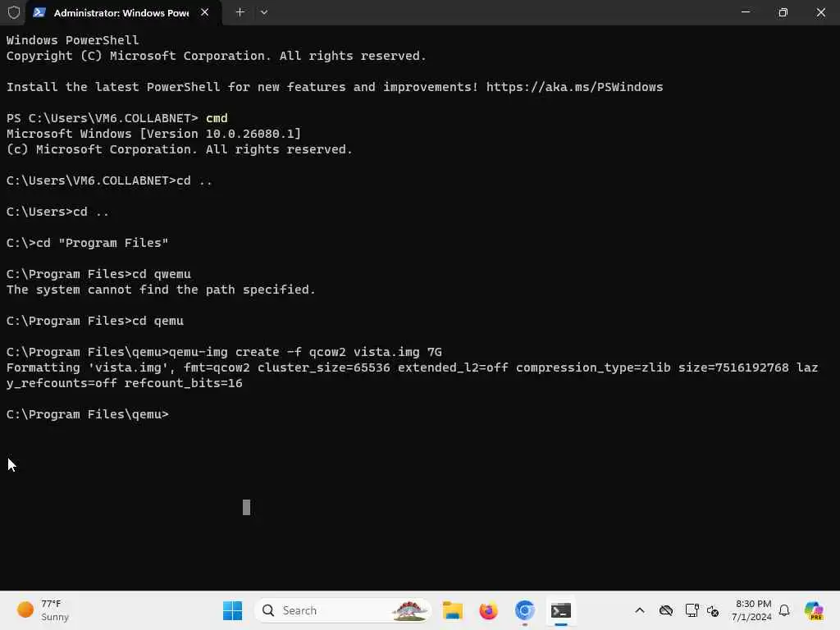Open the clock showing 8:30 PM
The height and width of the screenshot is (630, 840).
(x=752, y=610)
